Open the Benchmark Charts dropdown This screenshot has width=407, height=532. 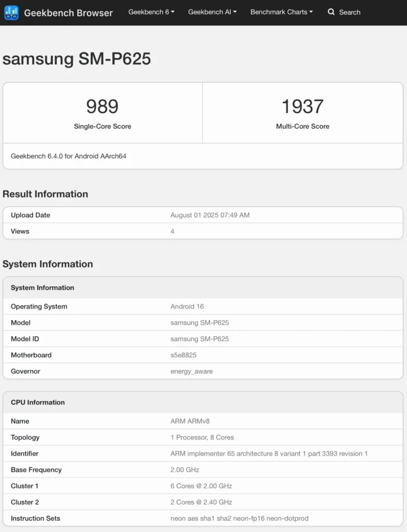(281, 12)
